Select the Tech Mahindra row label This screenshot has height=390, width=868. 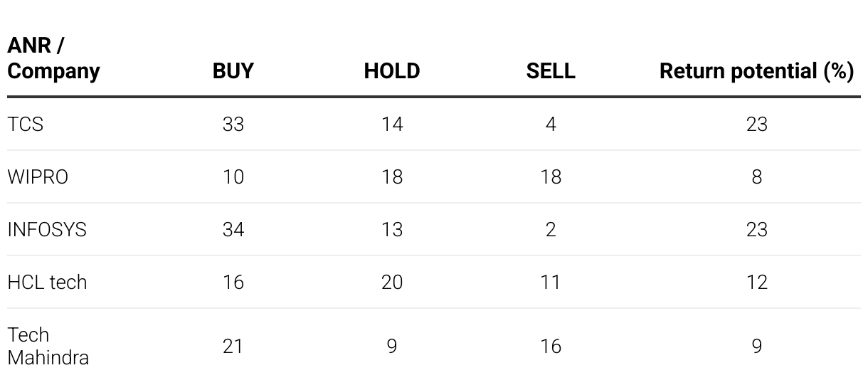[48, 346]
